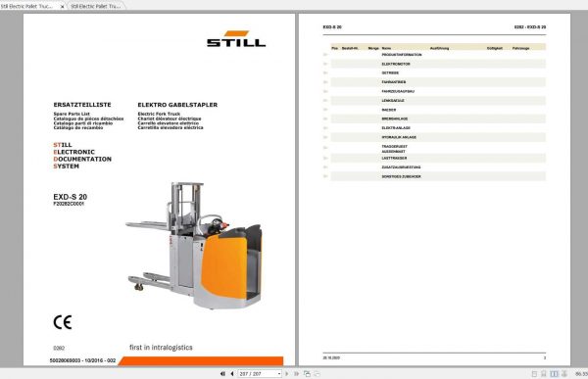Open the LENKSAEULE link arrow
588x379 pixels.
coord(325,101)
